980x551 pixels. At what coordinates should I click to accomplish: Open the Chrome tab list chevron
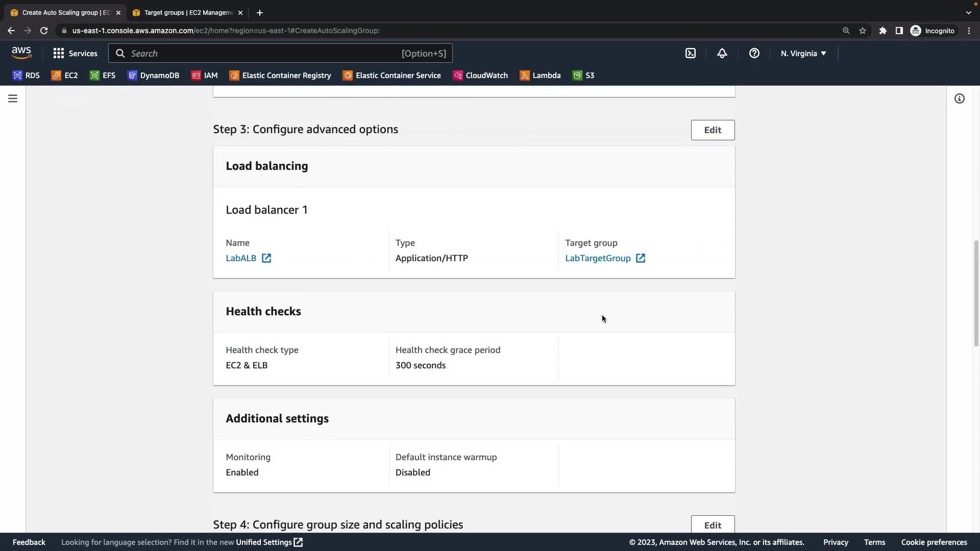tap(968, 12)
